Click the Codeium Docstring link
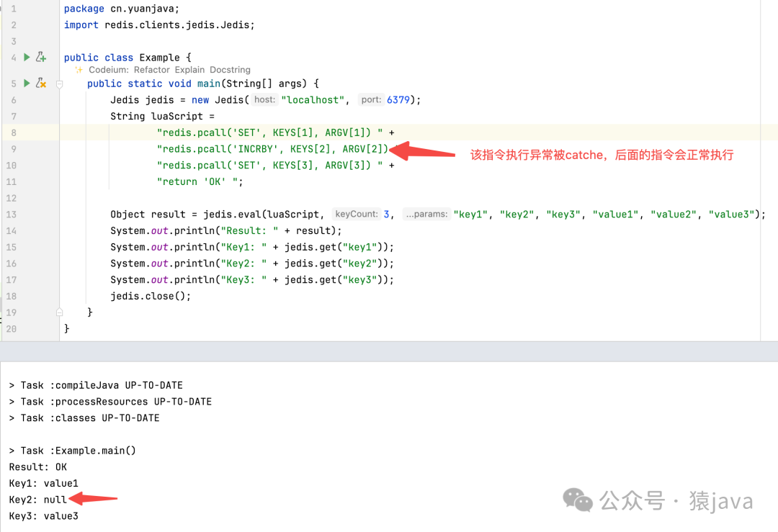778x532 pixels. 230,70
